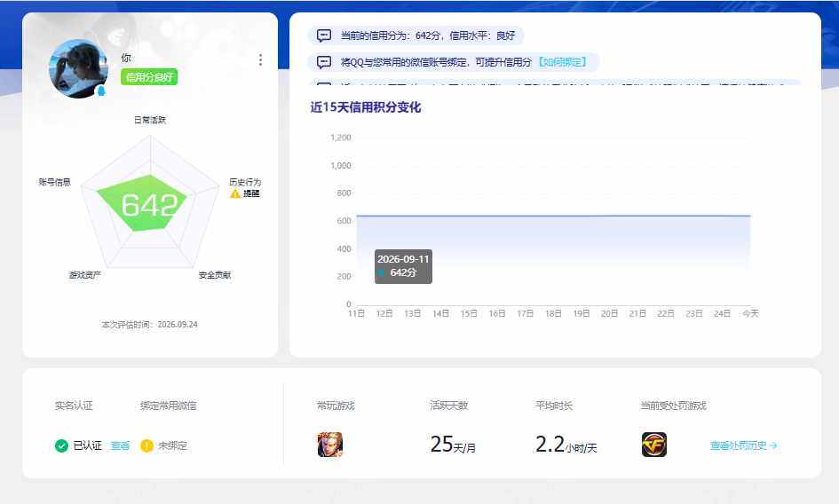Click the 今天 label on the chart axis

pyautogui.click(x=751, y=313)
